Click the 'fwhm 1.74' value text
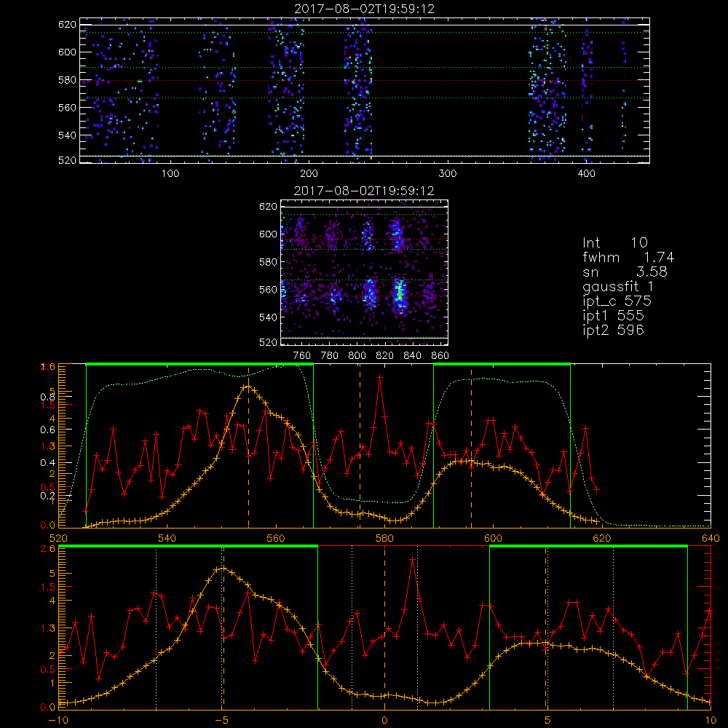Screen dimensions: 728x728 click(628, 257)
